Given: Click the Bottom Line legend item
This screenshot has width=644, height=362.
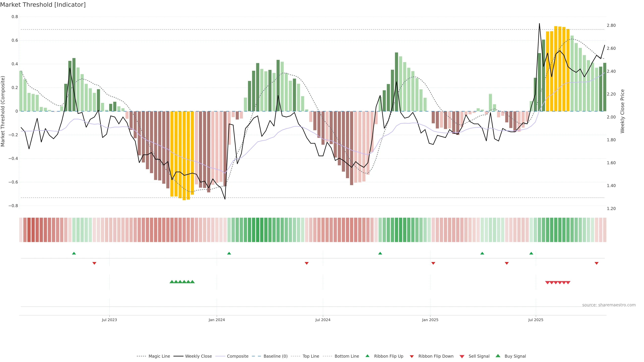Looking at the screenshot, I should pyautogui.click(x=346, y=356).
